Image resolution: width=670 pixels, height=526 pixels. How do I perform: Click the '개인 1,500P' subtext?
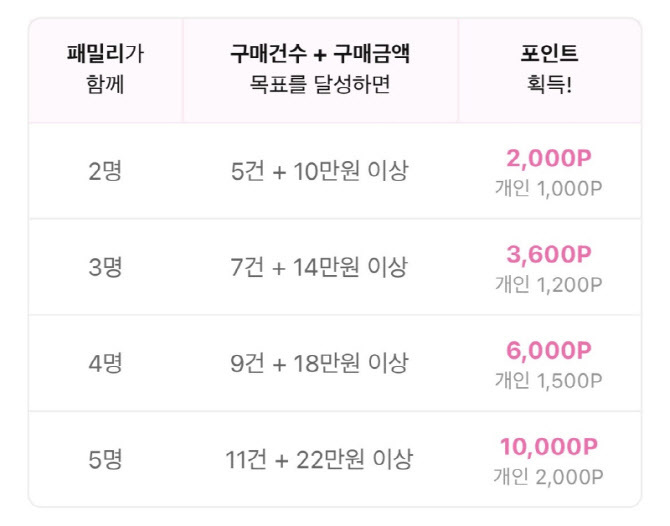549,380
